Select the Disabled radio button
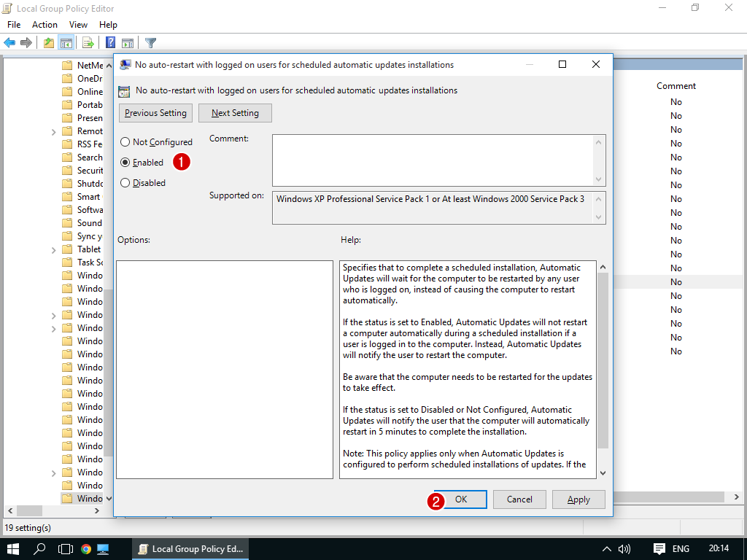The height and width of the screenshot is (560, 747). tap(125, 183)
